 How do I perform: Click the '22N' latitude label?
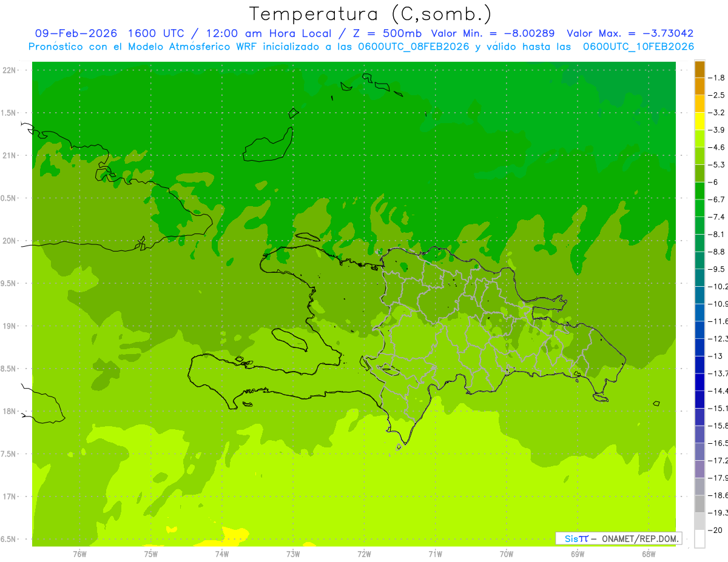(9, 70)
